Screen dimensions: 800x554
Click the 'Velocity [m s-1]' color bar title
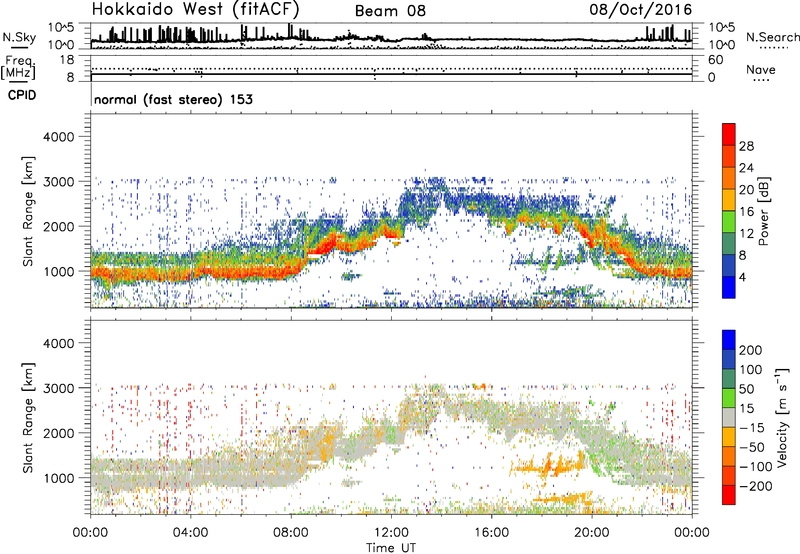[782, 417]
